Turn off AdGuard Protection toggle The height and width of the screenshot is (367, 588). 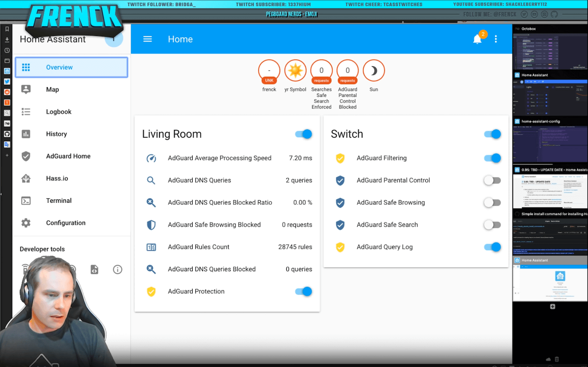point(304,292)
